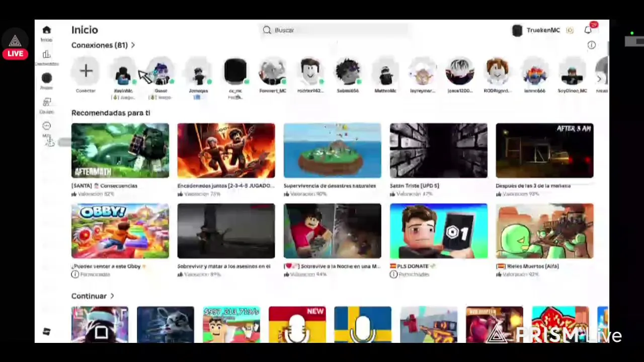Open RODRigord friend avatar

pos(497,71)
